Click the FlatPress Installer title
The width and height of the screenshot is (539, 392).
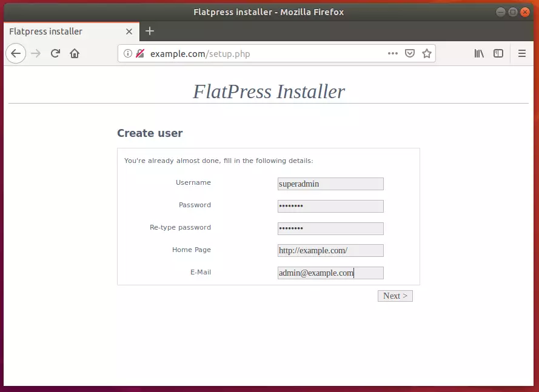coord(269,91)
